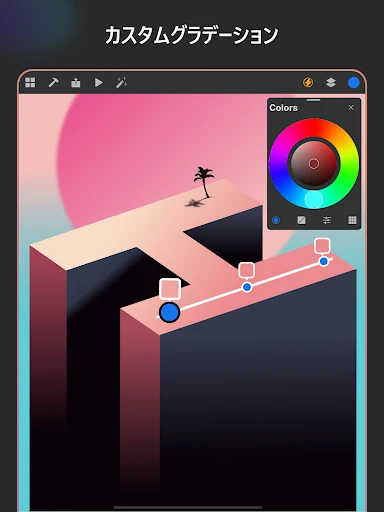This screenshot has height=512, width=384.
Task: Tap the orange lightning bolt icon
Action: click(308, 82)
